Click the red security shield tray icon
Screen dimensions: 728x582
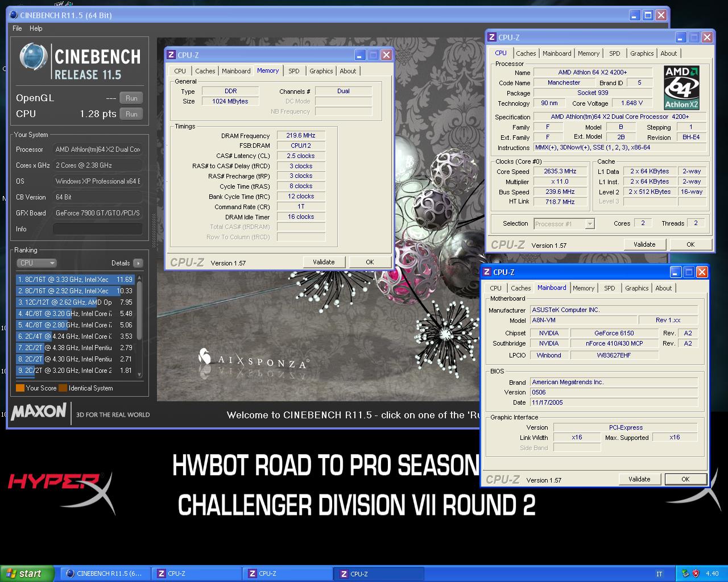(696, 573)
